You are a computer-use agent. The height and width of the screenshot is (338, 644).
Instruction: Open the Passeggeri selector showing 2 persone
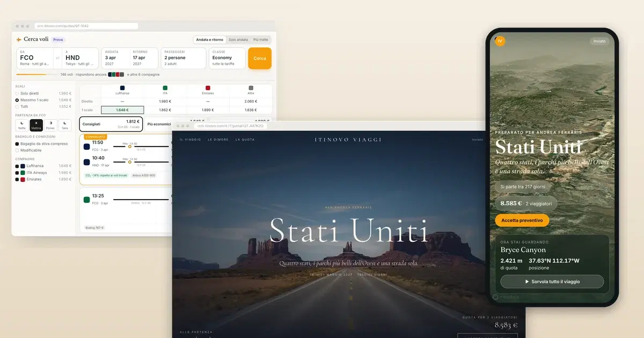click(x=184, y=58)
